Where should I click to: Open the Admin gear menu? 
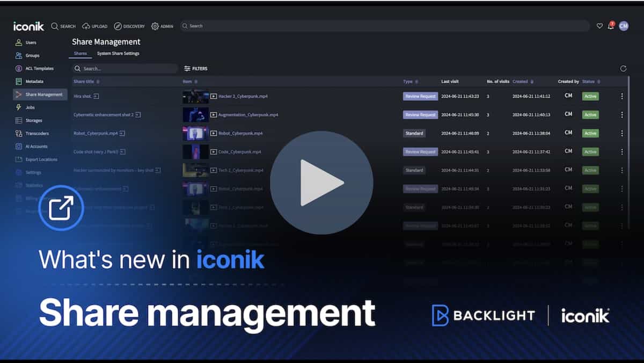pyautogui.click(x=162, y=26)
